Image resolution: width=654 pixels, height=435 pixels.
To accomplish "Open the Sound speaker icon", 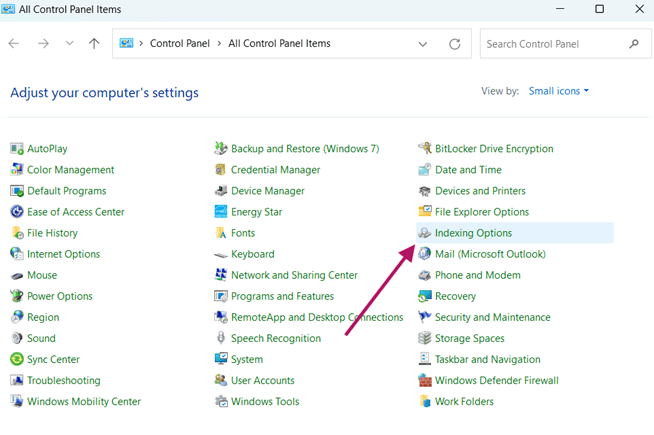I will pos(17,338).
